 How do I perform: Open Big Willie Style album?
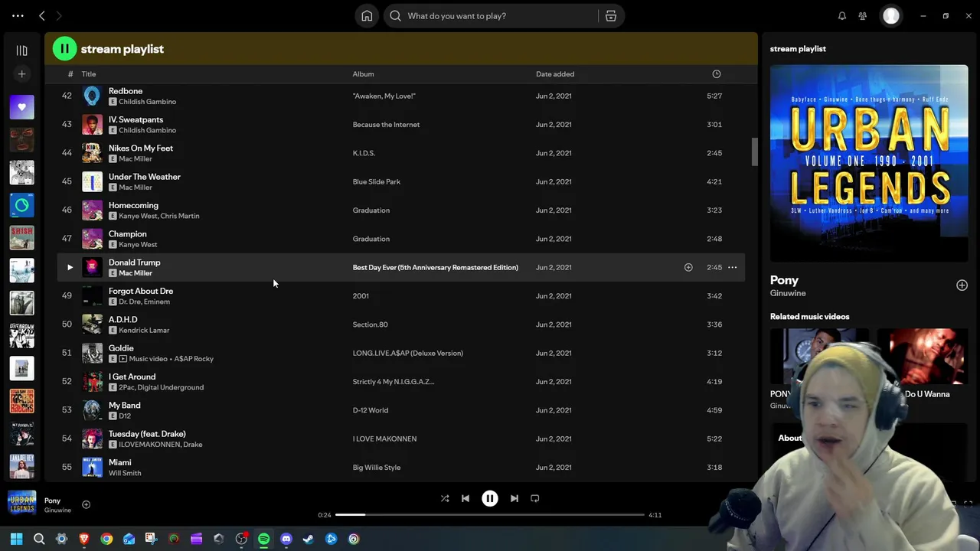pos(377,468)
